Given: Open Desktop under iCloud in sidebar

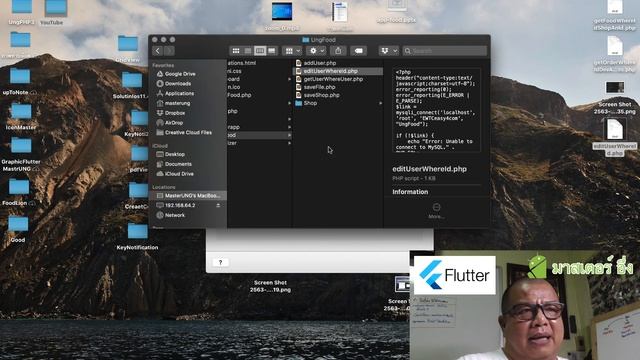Looking at the screenshot, I should click(x=175, y=154).
